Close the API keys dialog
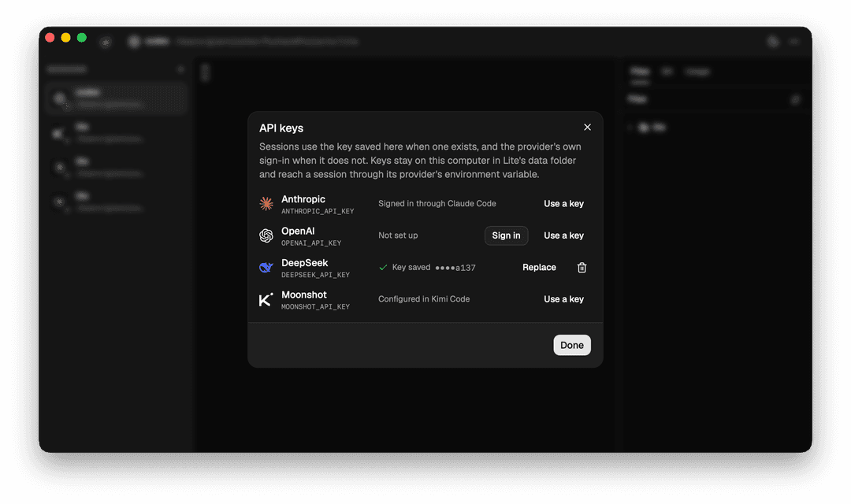The width and height of the screenshot is (851, 504). [587, 127]
